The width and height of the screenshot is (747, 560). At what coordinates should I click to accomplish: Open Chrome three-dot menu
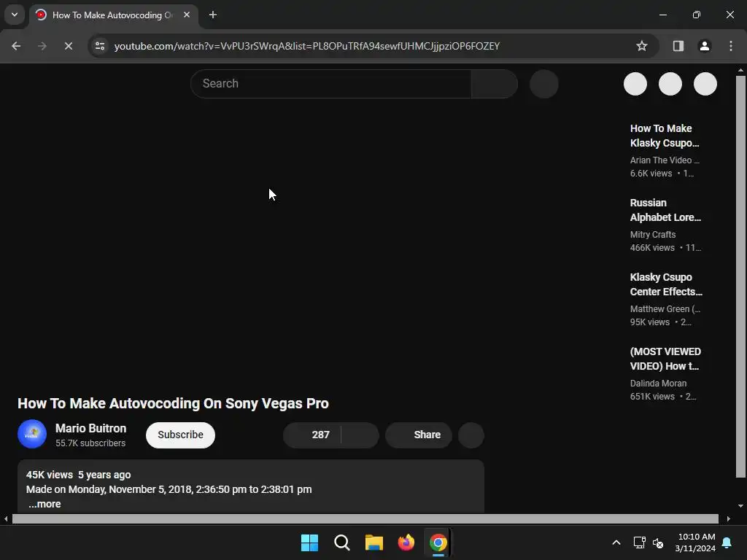point(731,46)
